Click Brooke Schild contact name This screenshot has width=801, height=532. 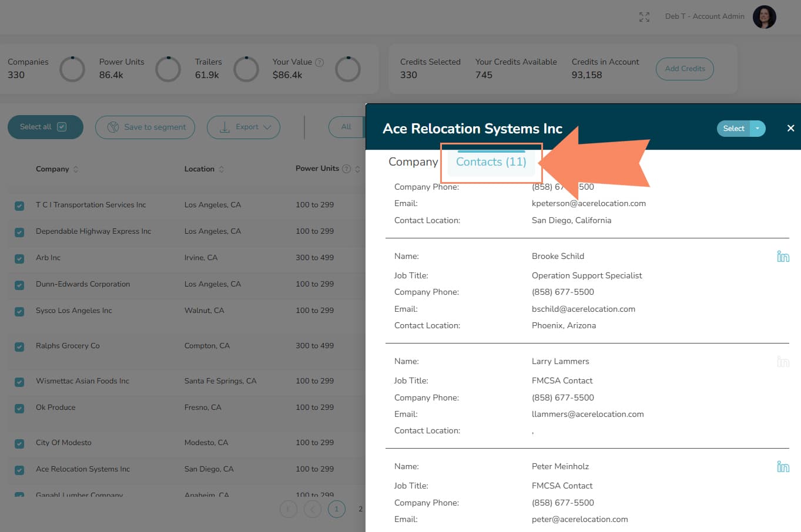558,256
